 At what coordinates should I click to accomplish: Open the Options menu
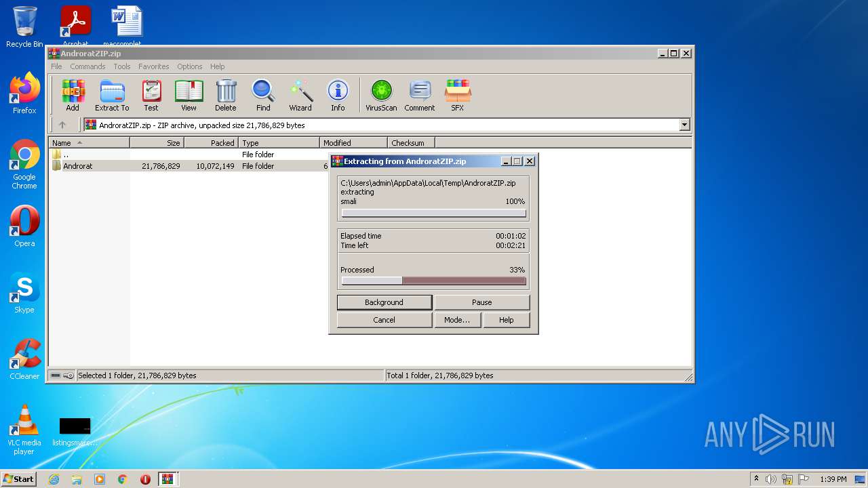click(190, 66)
